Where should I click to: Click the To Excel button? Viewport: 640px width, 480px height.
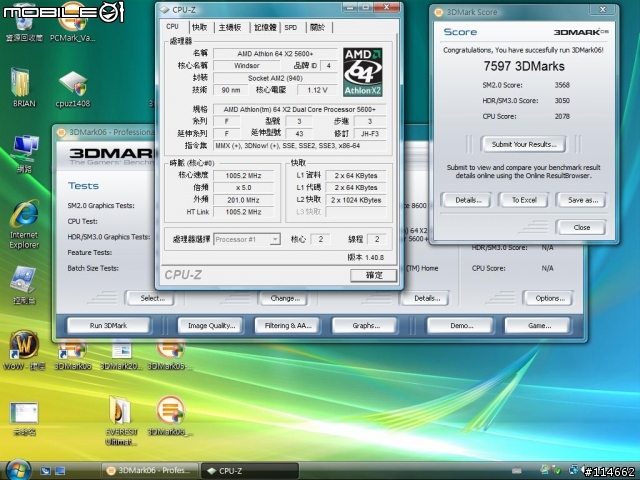click(x=524, y=200)
